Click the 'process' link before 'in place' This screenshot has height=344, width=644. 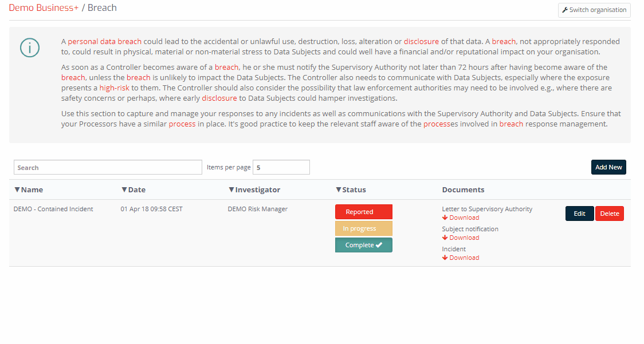[x=182, y=124]
